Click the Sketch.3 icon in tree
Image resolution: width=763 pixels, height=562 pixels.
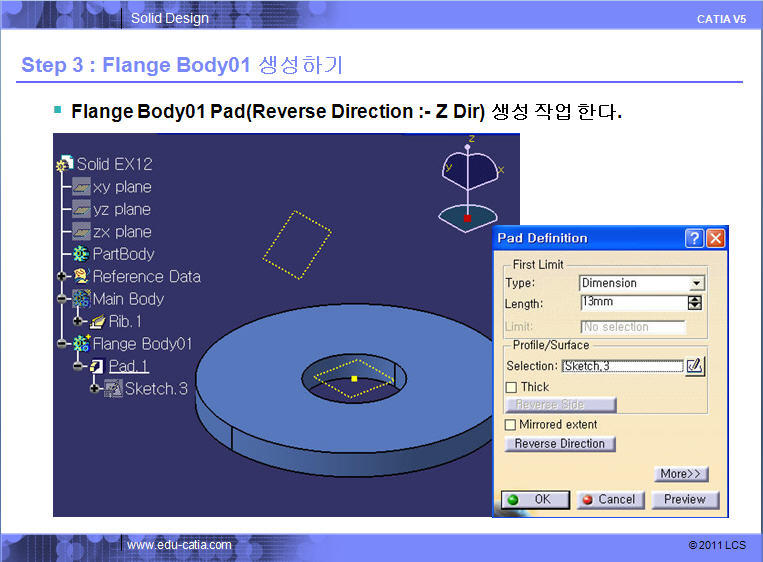pyautogui.click(x=113, y=388)
